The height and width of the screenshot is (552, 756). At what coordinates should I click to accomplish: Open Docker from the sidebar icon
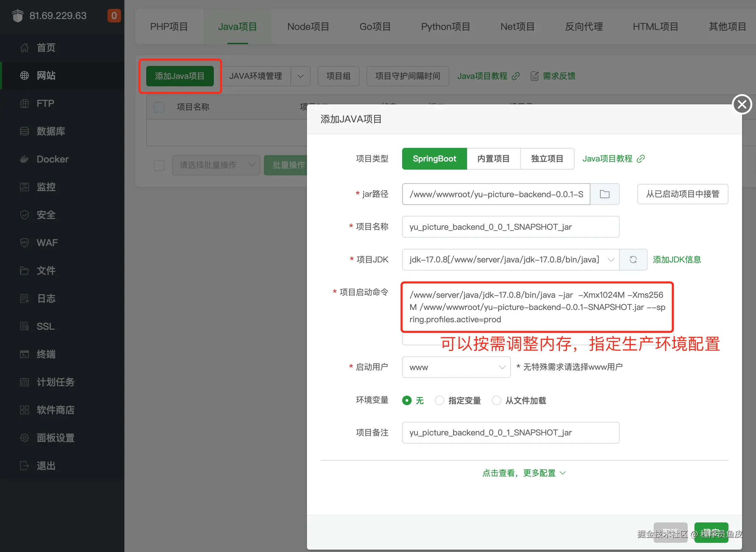coord(24,159)
